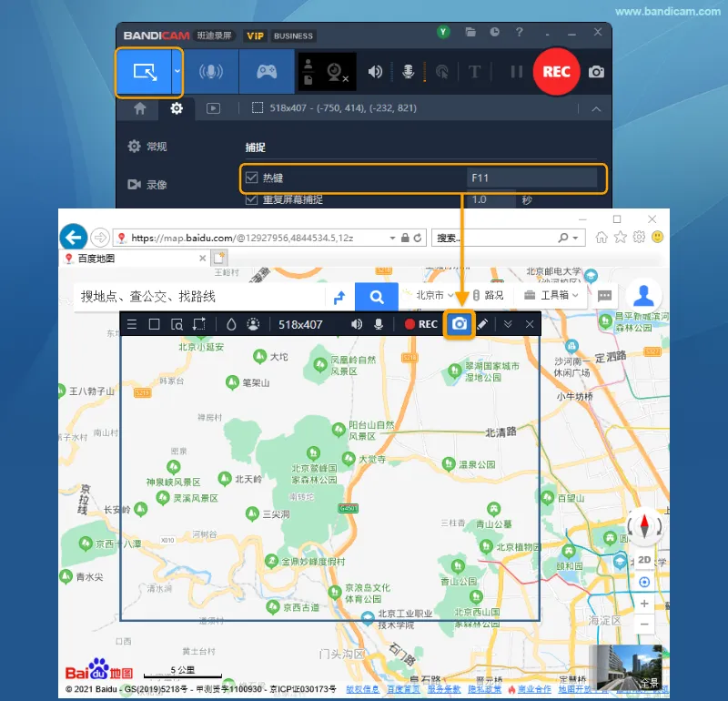Switch to HDMI device recording mode
728x701 pixels.
(x=211, y=72)
